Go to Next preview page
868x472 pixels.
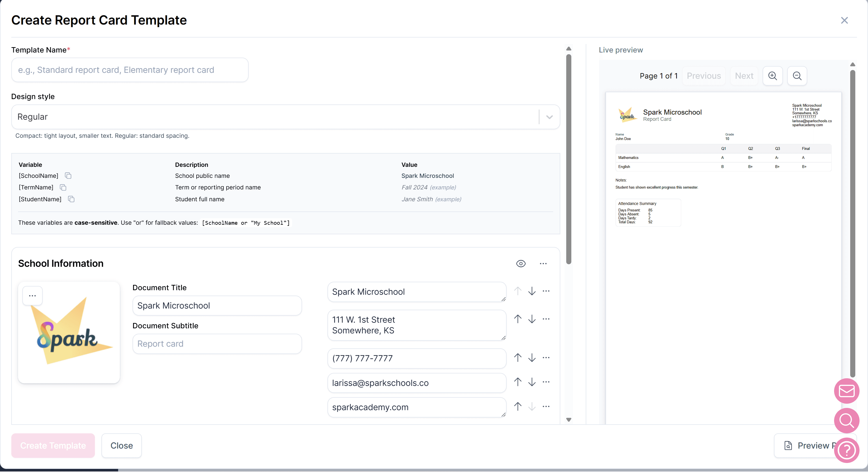pyautogui.click(x=744, y=76)
